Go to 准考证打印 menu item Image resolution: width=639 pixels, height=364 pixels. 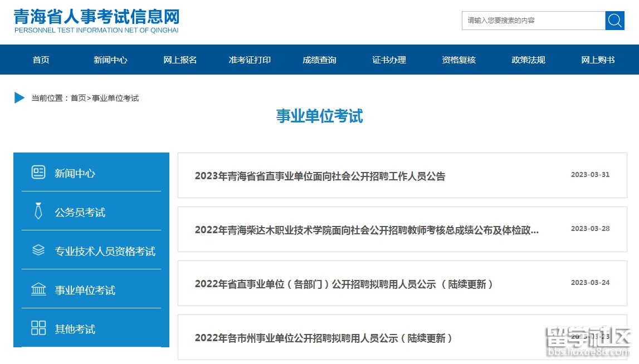[x=250, y=60]
